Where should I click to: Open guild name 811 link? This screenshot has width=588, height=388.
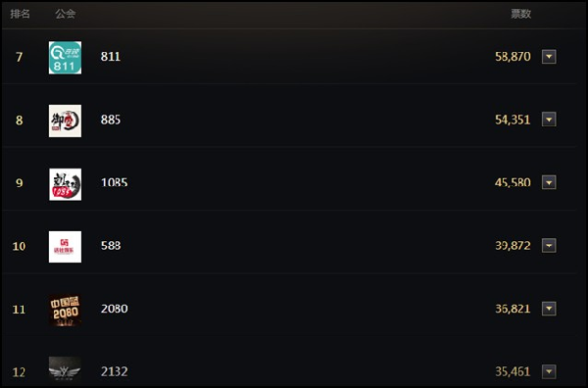click(x=111, y=57)
